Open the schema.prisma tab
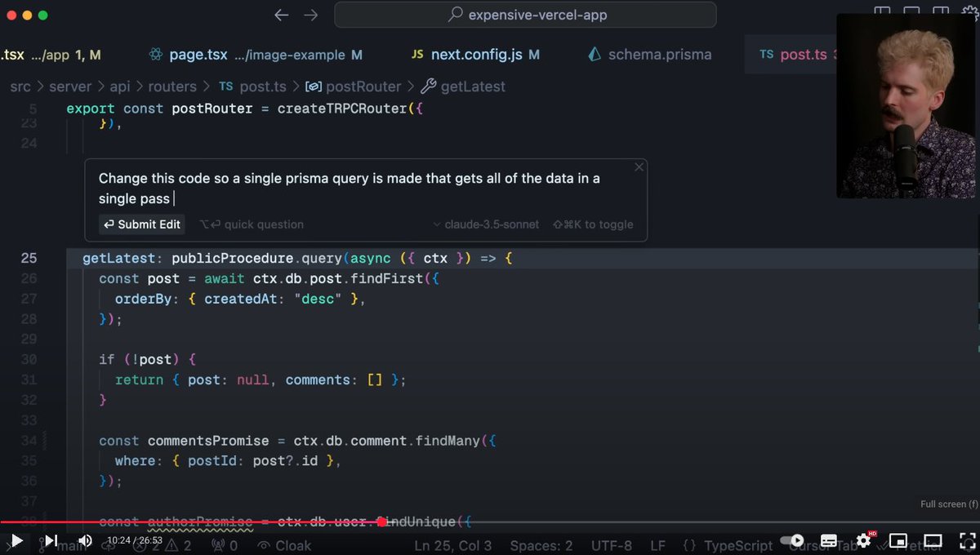Viewport: 980px width, 555px height. pos(649,55)
